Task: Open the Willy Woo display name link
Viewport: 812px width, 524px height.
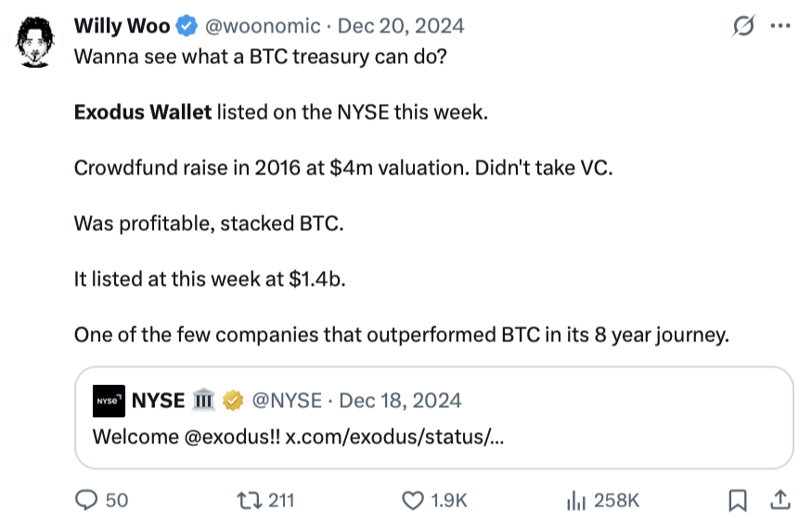Action: pos(122,27)
